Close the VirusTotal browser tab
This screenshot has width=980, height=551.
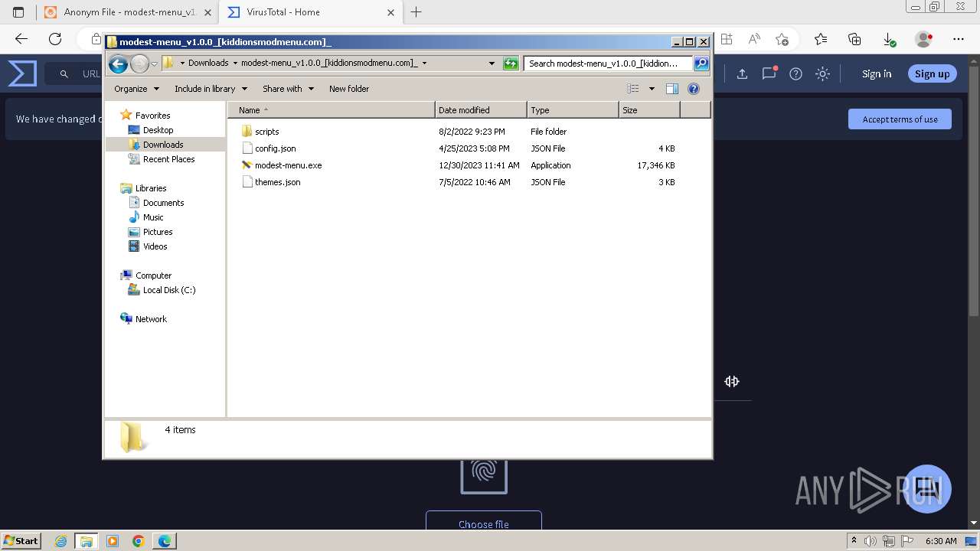(390, 12)
